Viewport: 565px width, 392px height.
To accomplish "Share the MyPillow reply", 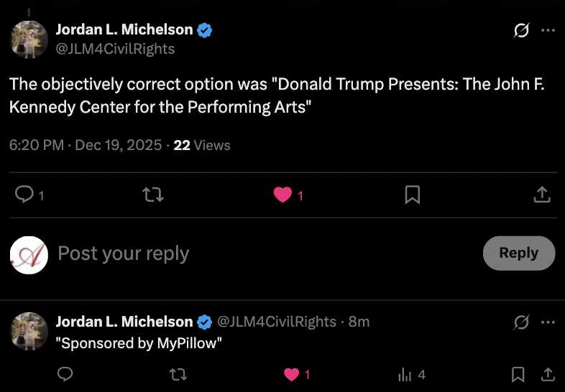I will (x=548, y=374).
